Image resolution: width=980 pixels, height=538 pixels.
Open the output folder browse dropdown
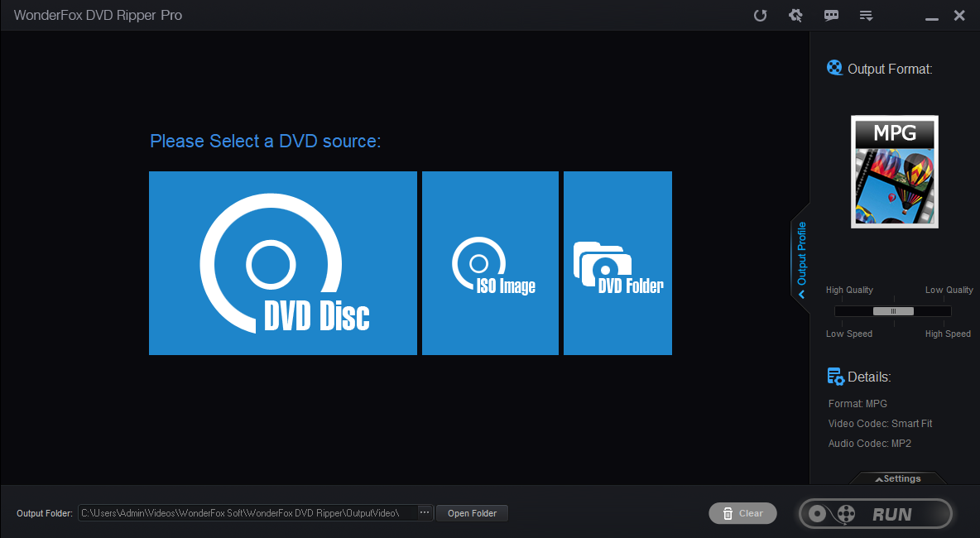424,512
